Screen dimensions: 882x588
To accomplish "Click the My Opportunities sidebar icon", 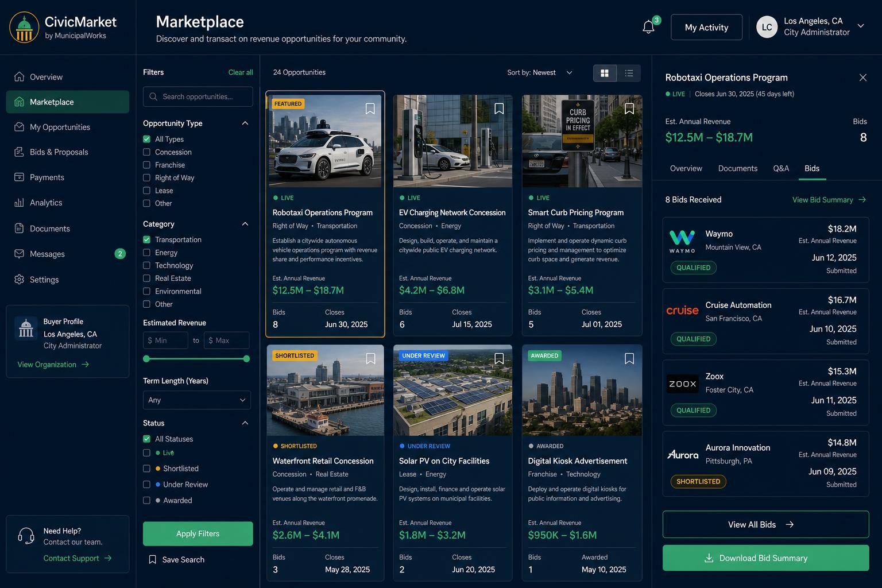I will tap(19, 127).
